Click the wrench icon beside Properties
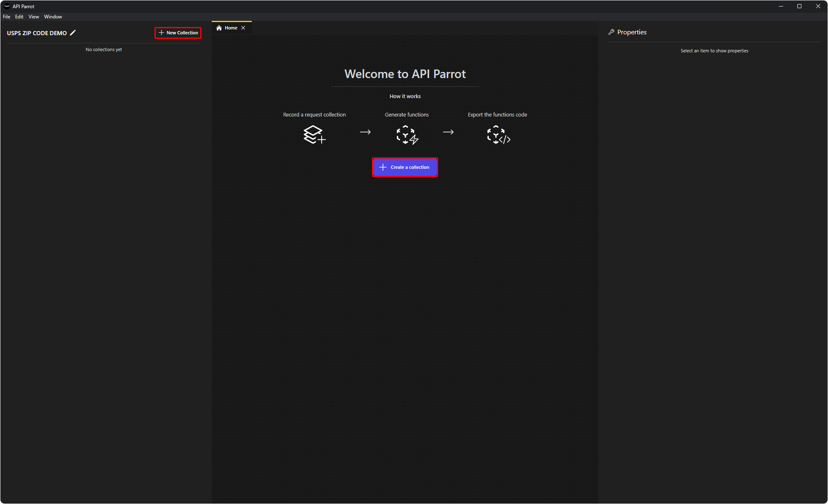Viewport: 828px width, 504px height. (611, 32)
